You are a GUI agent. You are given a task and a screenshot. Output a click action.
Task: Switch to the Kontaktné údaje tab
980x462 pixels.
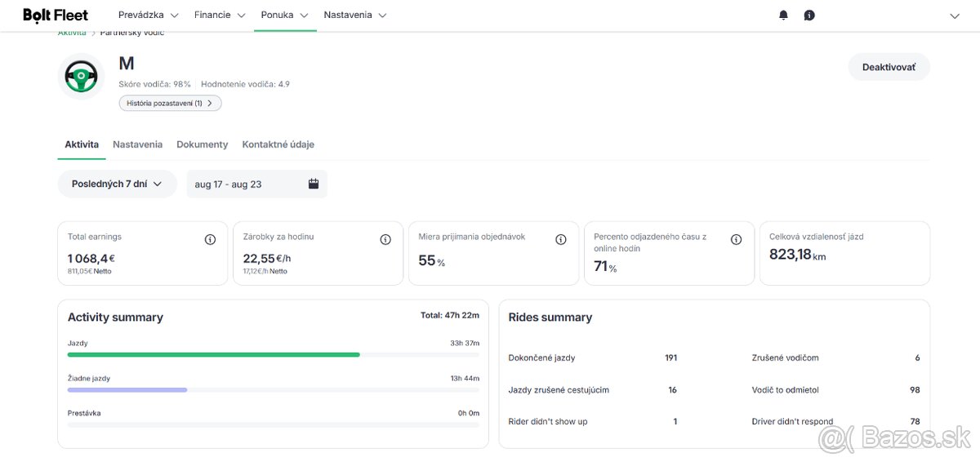click(x=278, y=144)
